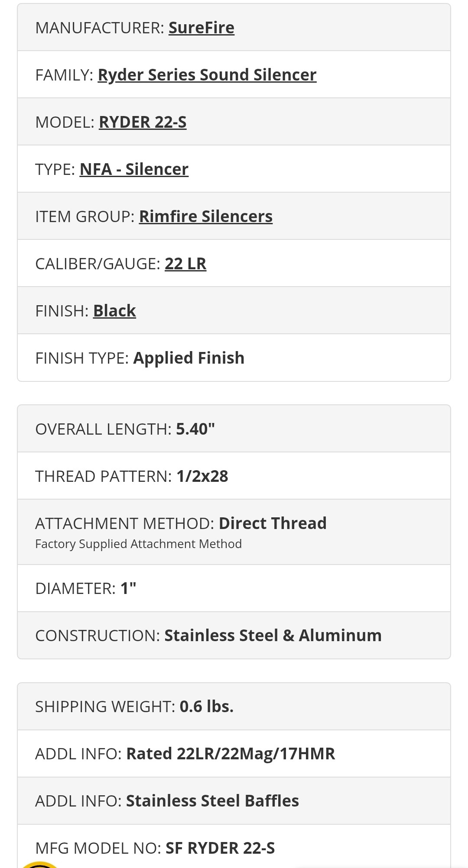Click the MANUFACTURER label text
468x868 pixels.
pos(100,28)
